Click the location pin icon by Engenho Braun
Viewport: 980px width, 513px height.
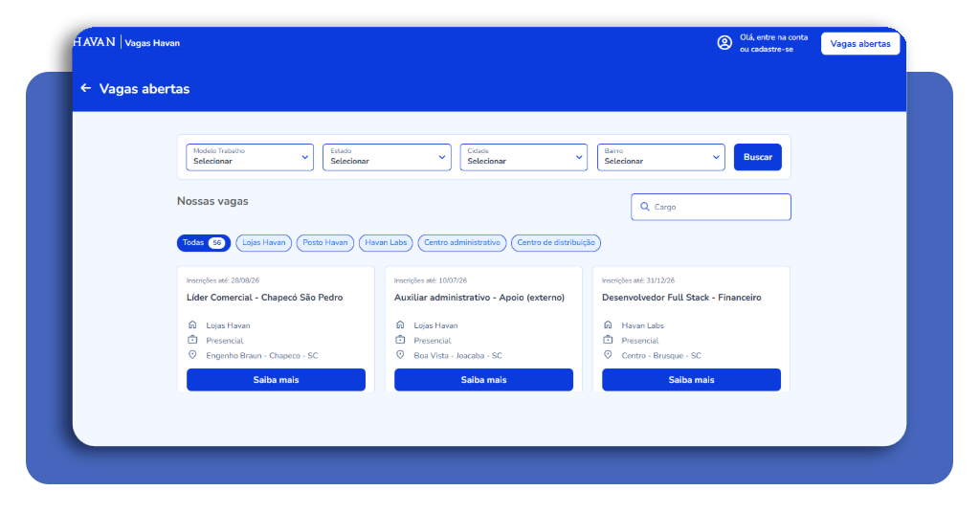192,355
